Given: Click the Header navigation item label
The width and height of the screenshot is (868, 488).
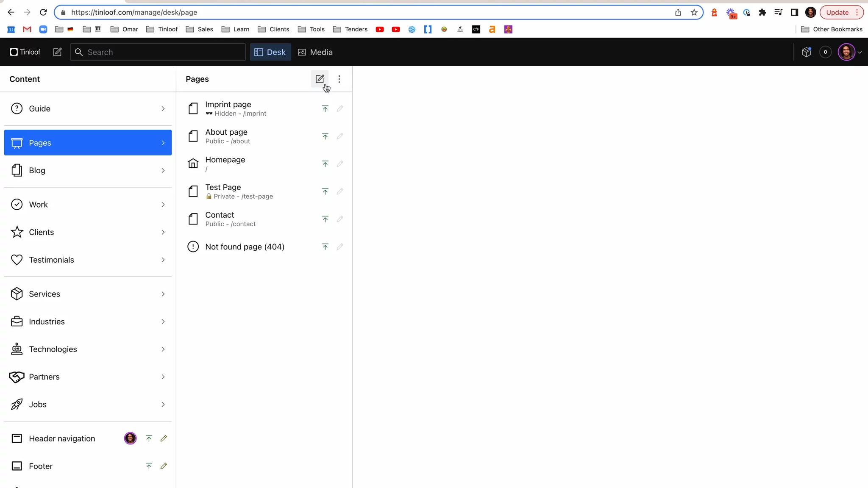Looking at the screenshot, I should coord(62,438).
